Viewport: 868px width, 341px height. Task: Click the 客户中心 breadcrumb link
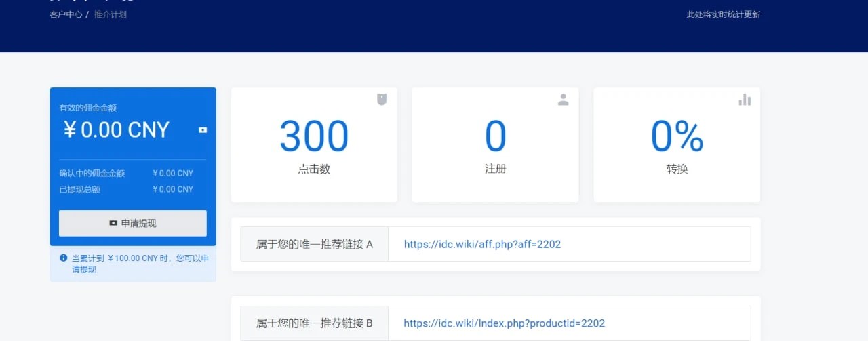pos(66,14)
